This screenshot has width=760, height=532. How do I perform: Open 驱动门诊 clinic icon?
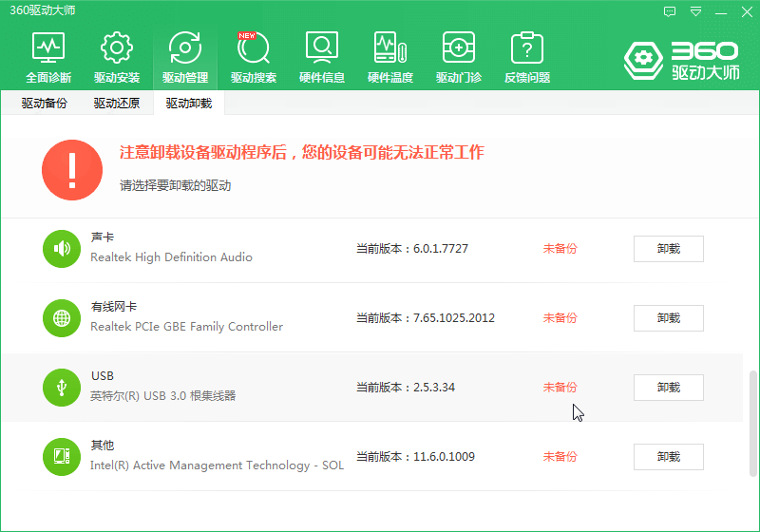pyautogui.click(x=459, y=56)
